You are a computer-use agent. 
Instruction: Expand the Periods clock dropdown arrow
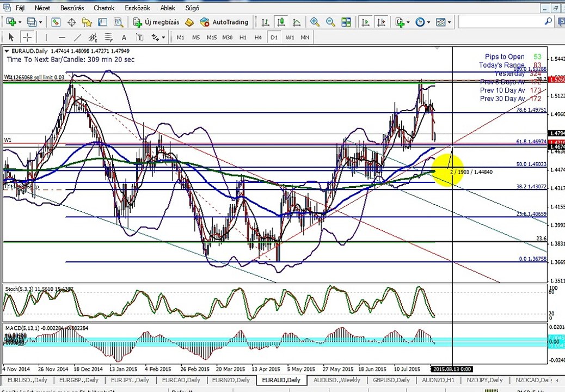pyautogui.click(x=429, y=22)
